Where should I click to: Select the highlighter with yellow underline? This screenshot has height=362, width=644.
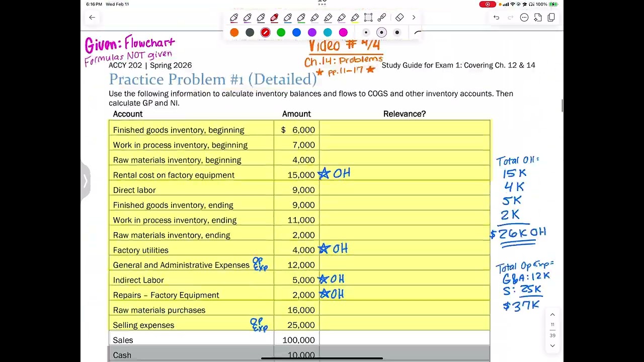click(355, 18)
